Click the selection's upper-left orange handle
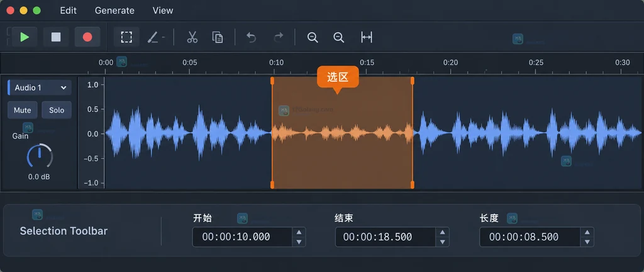 (x=272, y=81)
